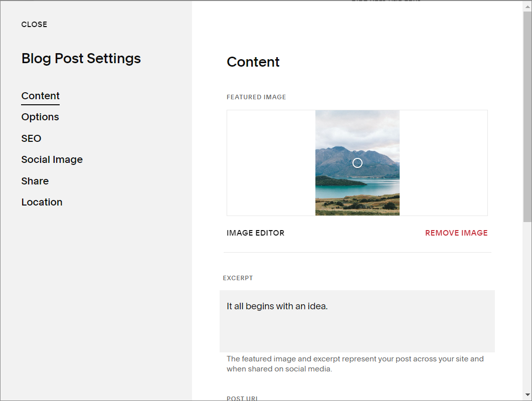Open the focal point selector circle on image
The image size is (532, 401).
[x=357, y=162]
